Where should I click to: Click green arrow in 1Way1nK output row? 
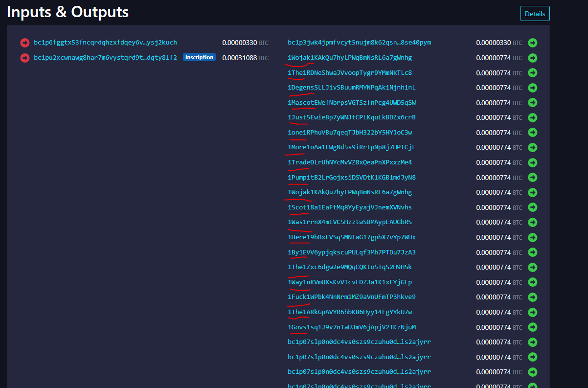pyautogui.click(x=533, y=282)
